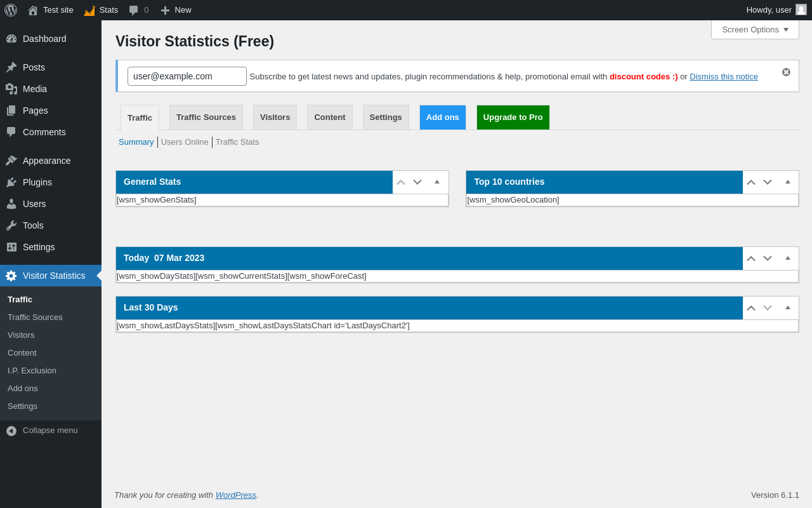Click the Top 10 countries panel title
Viewport: 812px width, 508px height.
[x=509, y=182]
